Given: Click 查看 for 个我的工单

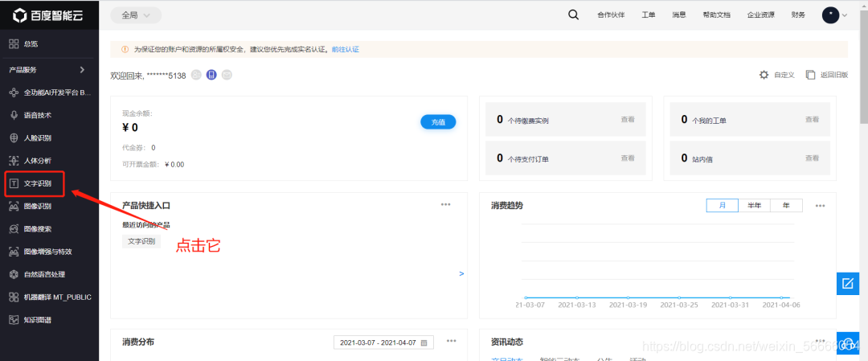Looking at the screenshot, I should pyautogui.click(x=812, y=119).
